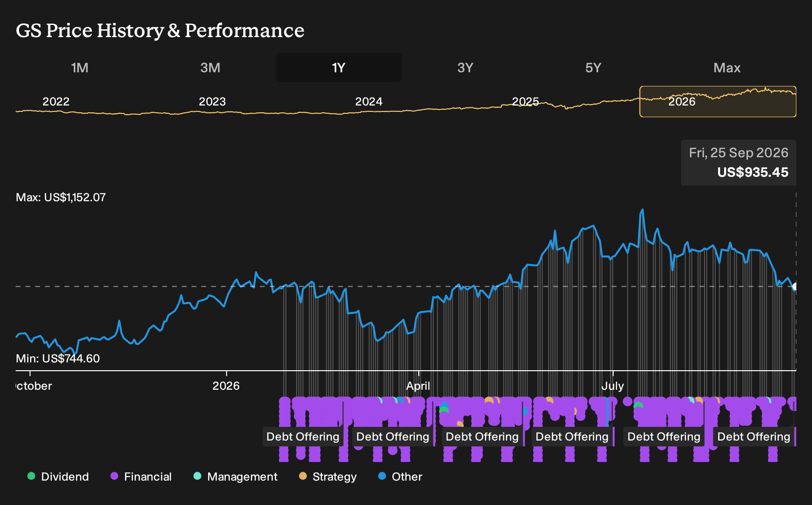This screenshot has height=505, width=812.
Task: Click the 2026 x-axis label
Action: click(226, 386)
